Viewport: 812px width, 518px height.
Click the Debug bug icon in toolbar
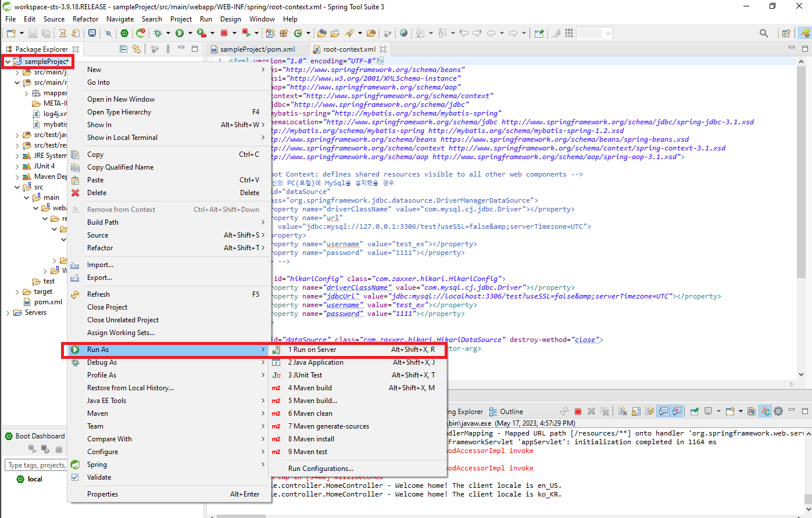pyautogui.click(x=158, y=33)
